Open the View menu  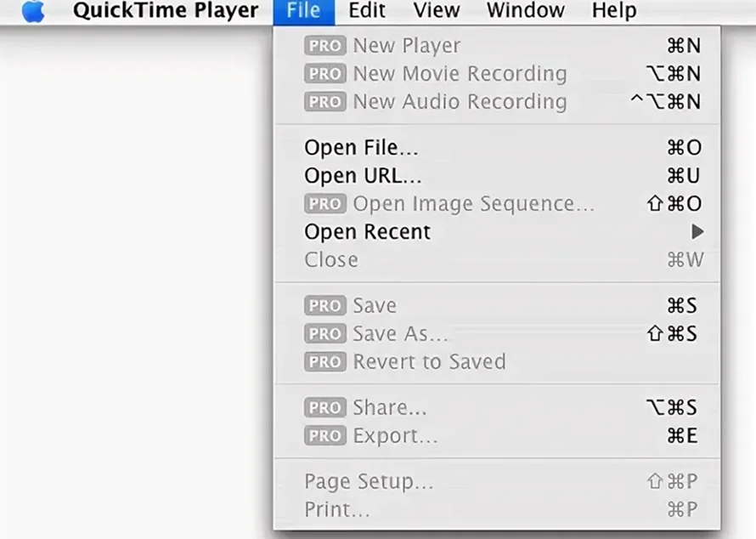(x=437, y=10)
